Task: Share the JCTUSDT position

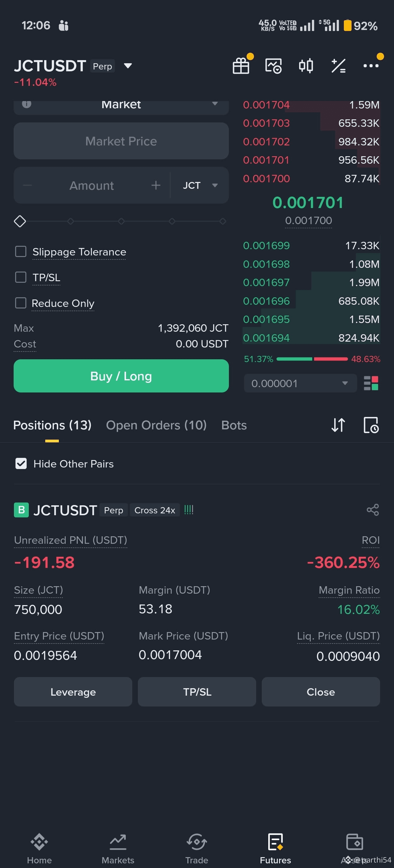Action: point(373,510)
